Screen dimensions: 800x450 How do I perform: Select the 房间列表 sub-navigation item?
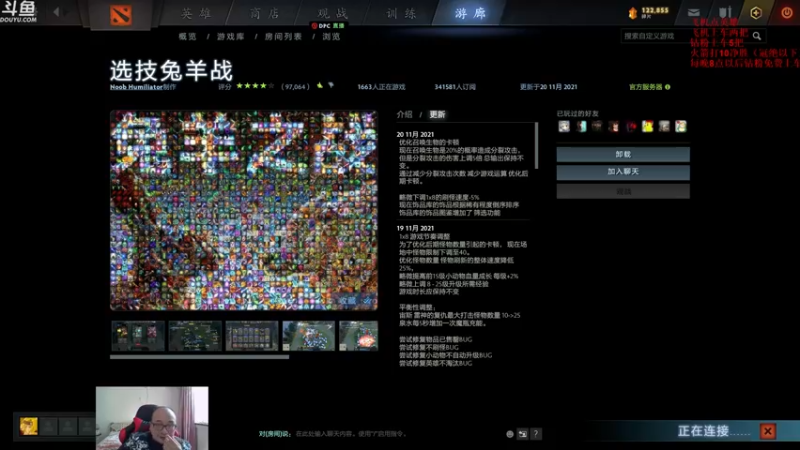coord(283,37)
